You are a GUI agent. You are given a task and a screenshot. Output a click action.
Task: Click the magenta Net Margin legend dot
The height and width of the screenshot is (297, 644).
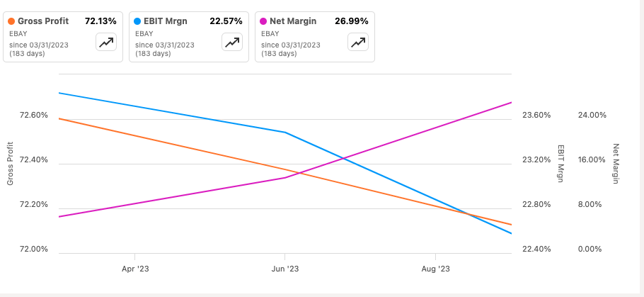click(263, 21)
